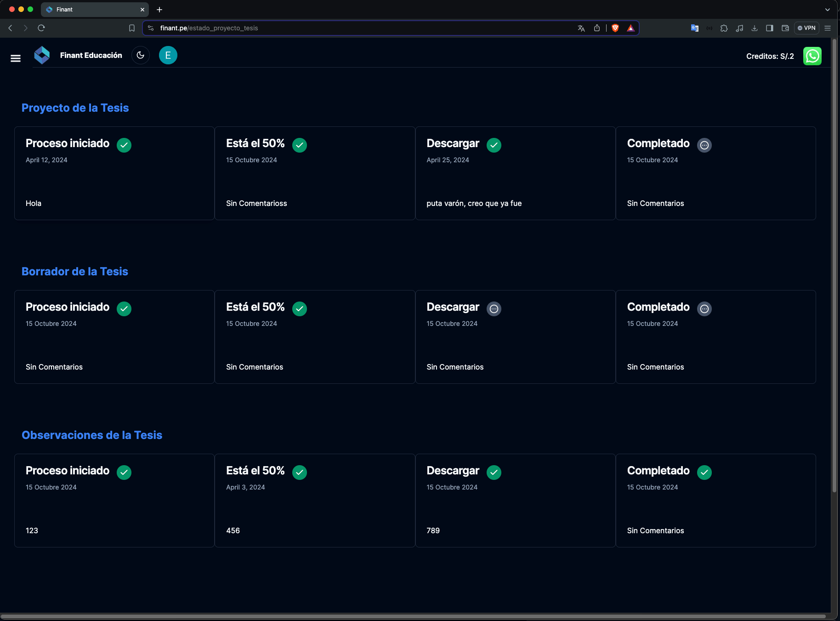Select the Finant browser tab

[95, 10]
